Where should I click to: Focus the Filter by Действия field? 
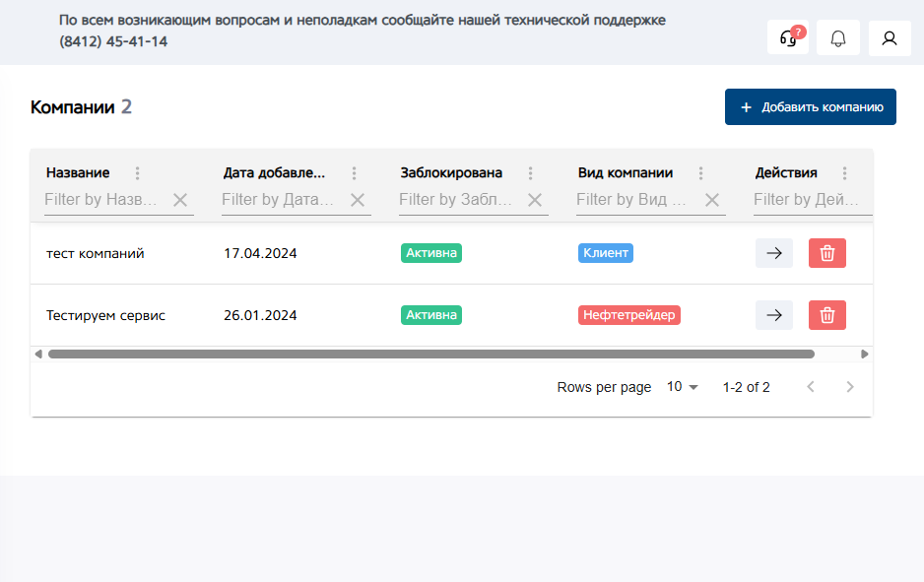813,200
